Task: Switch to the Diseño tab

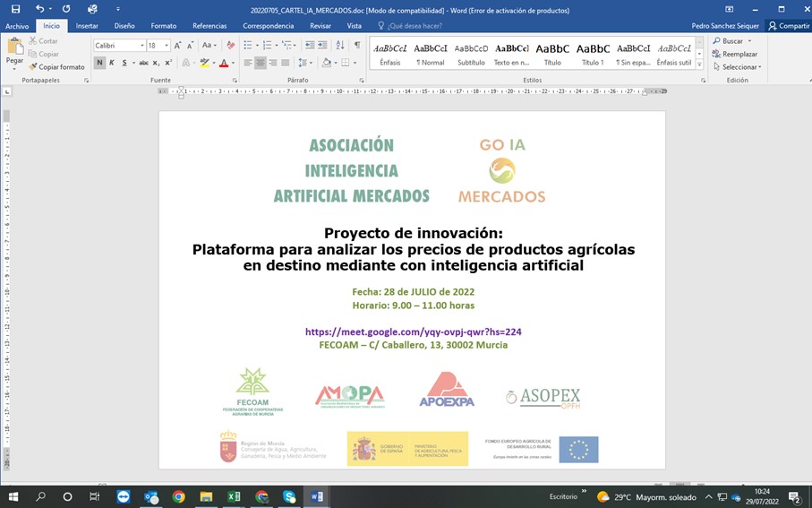Action: tap(124, 26)
